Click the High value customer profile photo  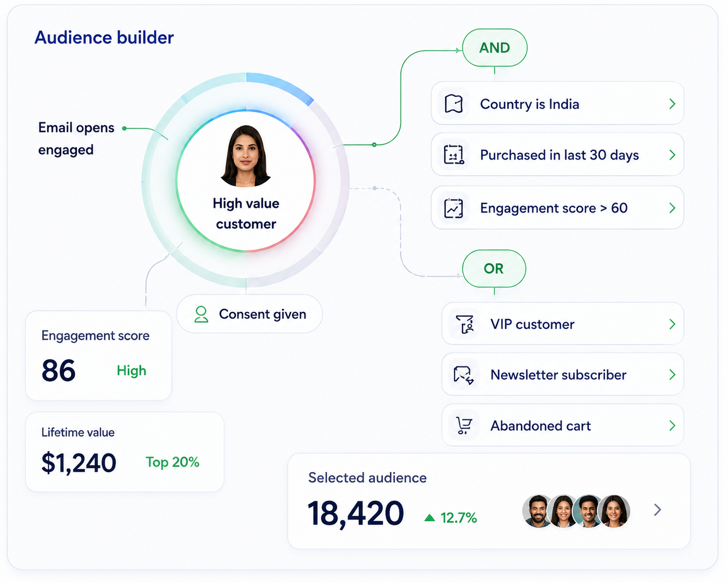246,156
